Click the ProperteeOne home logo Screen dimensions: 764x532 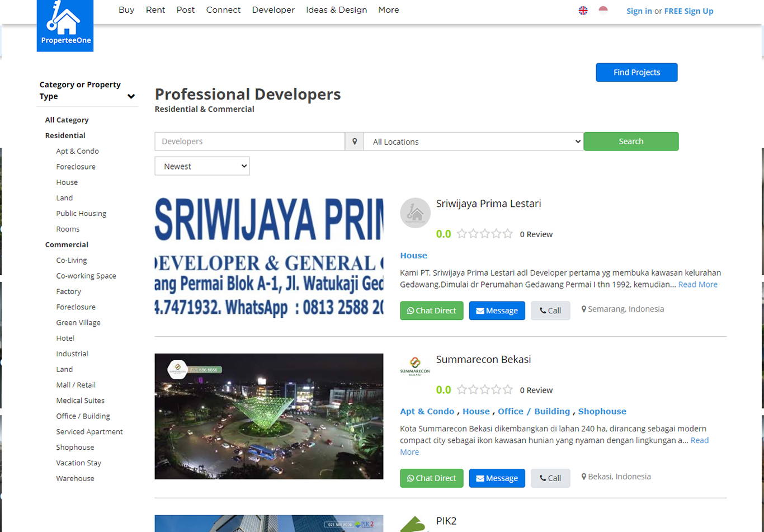coord(65,26)
